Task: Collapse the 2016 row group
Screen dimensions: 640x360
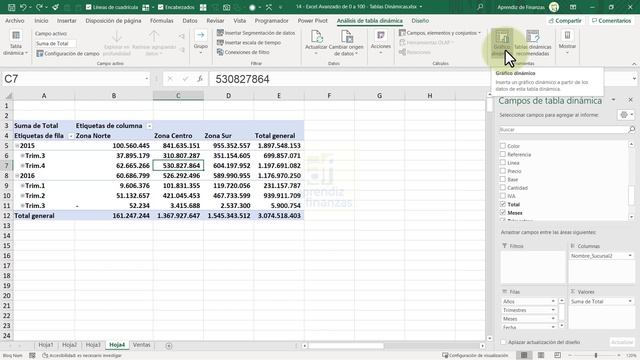Action: (17, 176)
